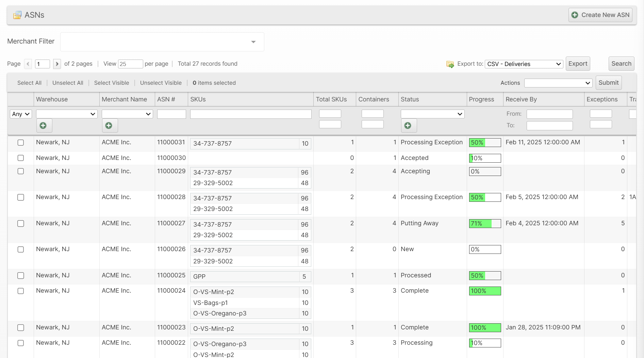This screenshot has width=644, height=358.
Task: Go to next page arrow
Action: pos(57,64)
